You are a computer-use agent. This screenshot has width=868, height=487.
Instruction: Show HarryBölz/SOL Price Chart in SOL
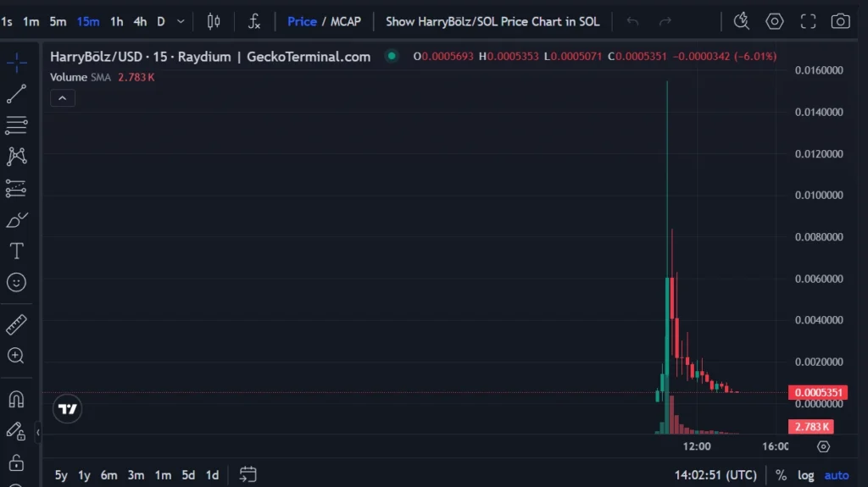click(x=492, y=21)
